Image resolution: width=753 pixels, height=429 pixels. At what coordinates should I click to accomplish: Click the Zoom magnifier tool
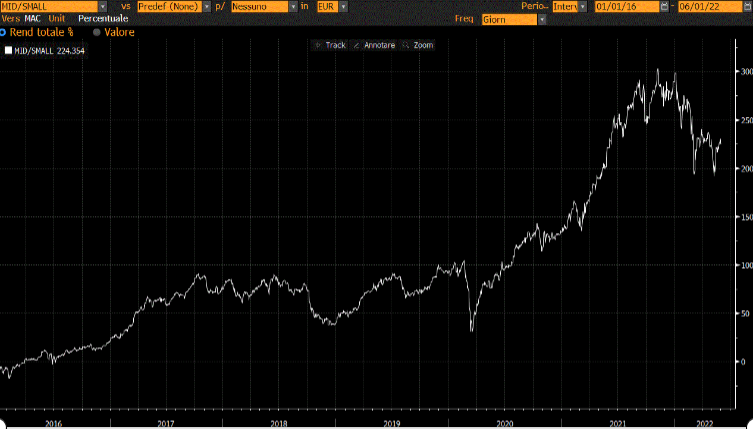(x=419, y=45)
